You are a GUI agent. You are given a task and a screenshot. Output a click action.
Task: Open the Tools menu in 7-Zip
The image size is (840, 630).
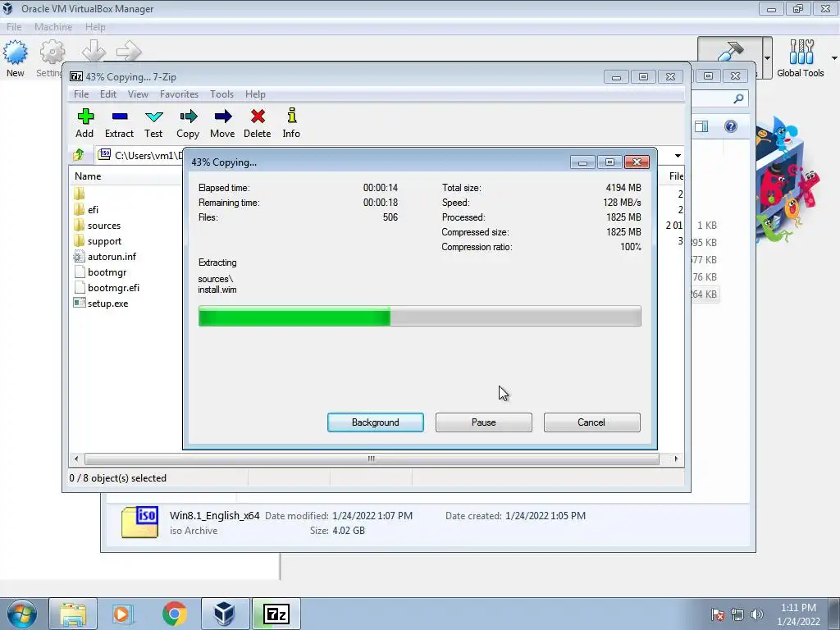coord(221,94)
